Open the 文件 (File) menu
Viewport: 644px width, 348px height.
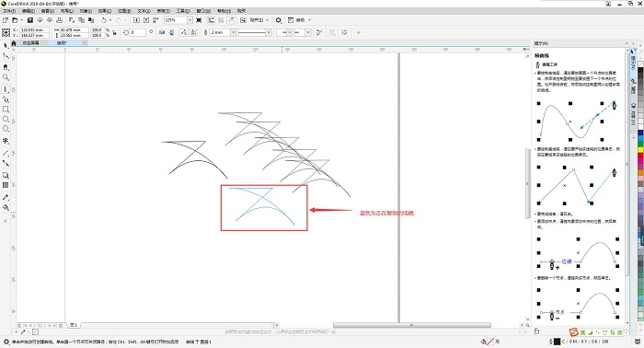tap(9, 11)
